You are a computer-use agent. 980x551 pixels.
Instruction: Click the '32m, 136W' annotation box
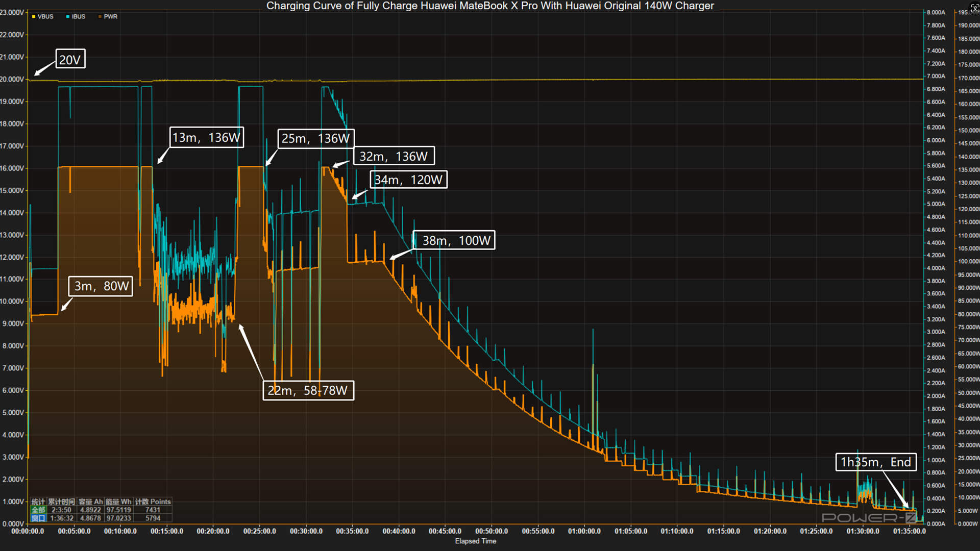point(394,156)
